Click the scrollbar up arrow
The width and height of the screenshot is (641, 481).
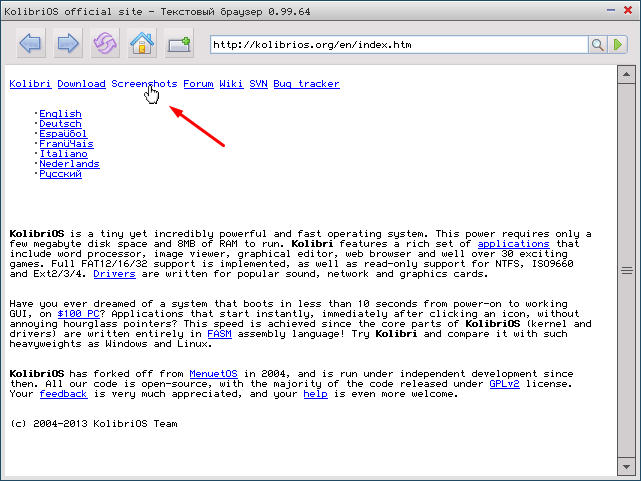(626, 73)
